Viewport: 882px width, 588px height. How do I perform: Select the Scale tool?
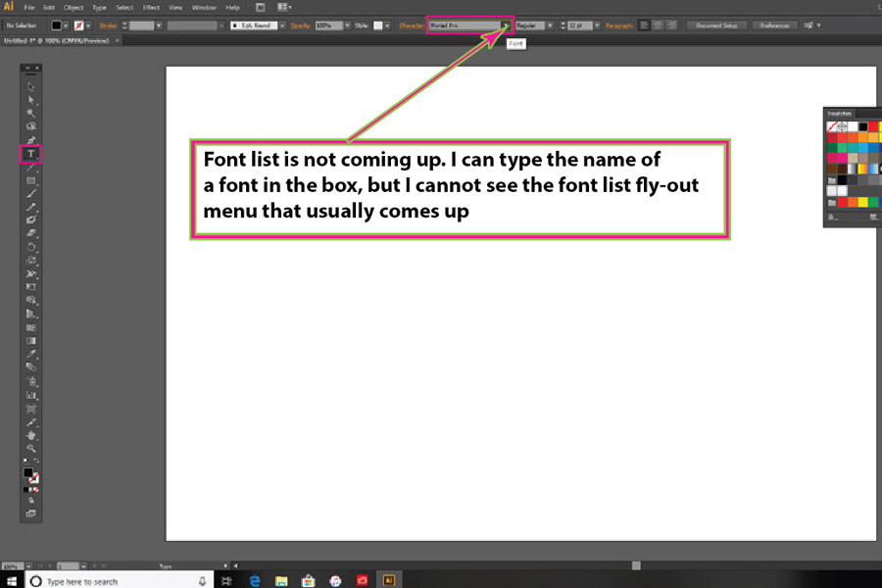[31, 261]
